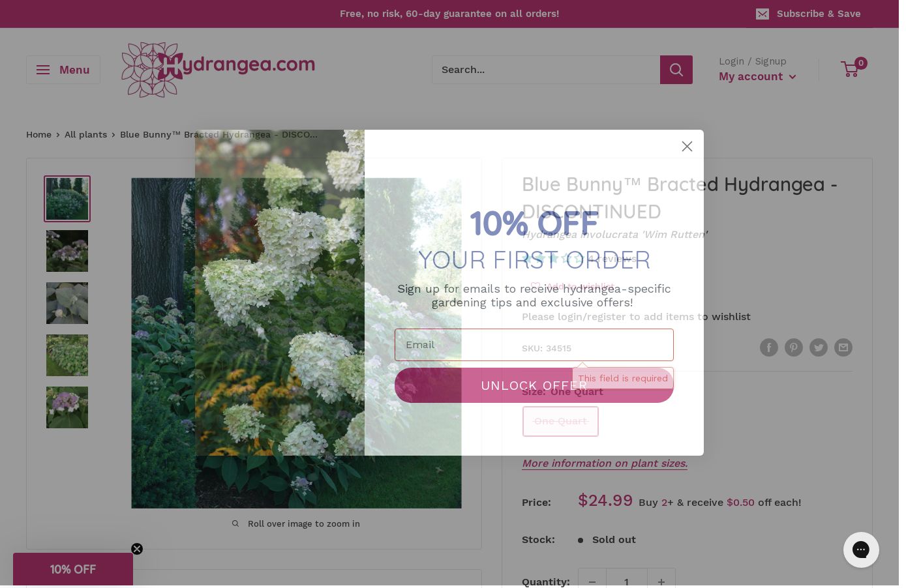Open Subscribe & Save link
The image size is (906, 588).
pyautogui.click(x=808, y=14)
